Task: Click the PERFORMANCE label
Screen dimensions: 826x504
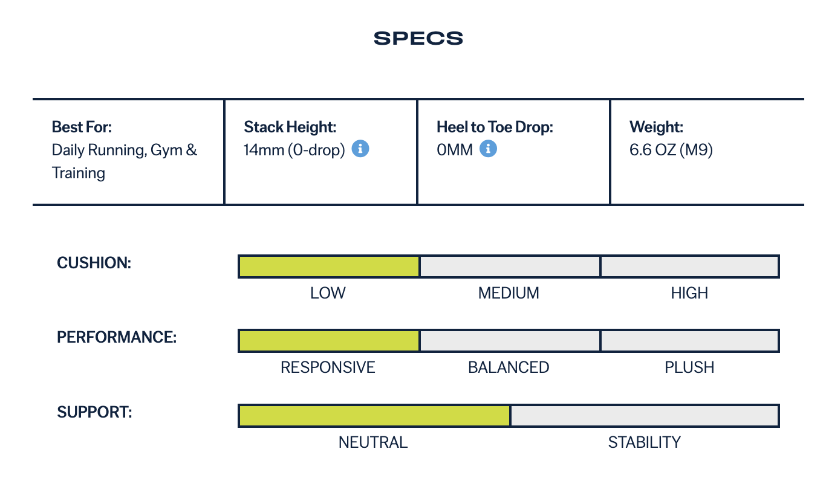Action: pyautogui.click(x=117, y=337)
